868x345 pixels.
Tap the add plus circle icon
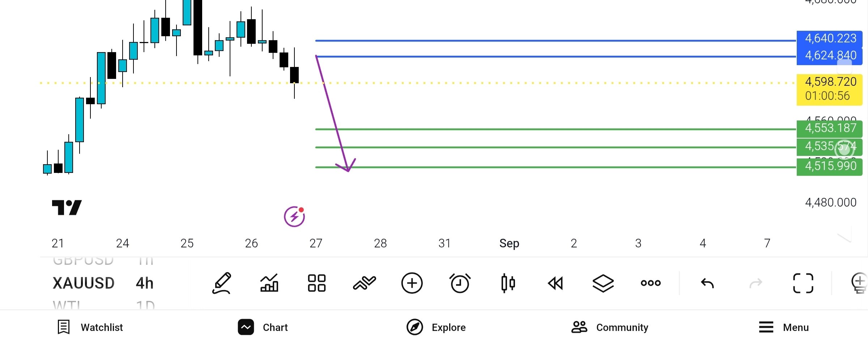(412, 283)
